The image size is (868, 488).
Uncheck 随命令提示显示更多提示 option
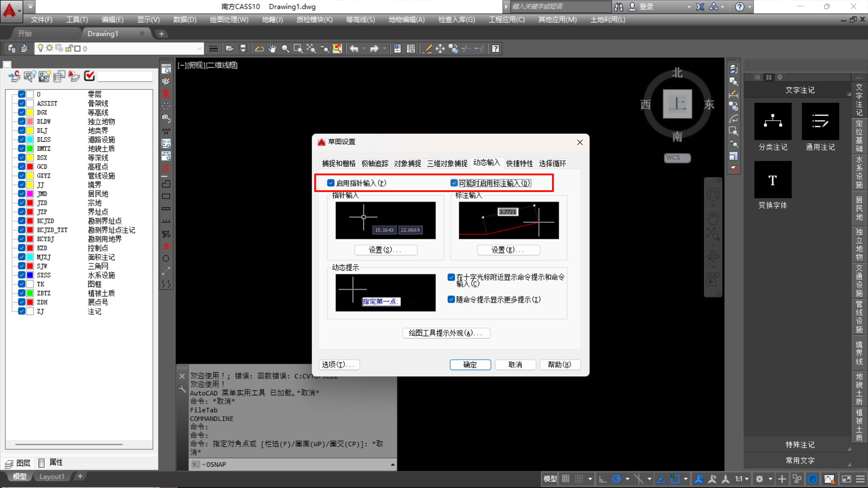pyautogui.click(x=451, y=300)
